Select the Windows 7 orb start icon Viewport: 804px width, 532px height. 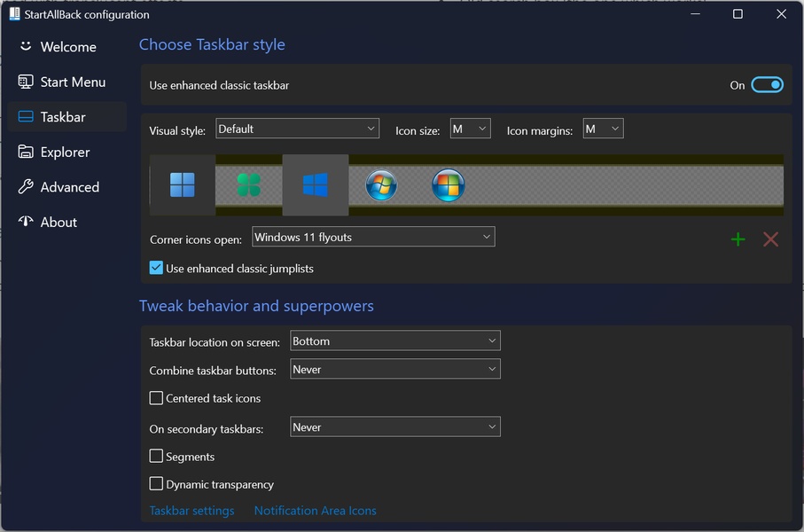382,185
